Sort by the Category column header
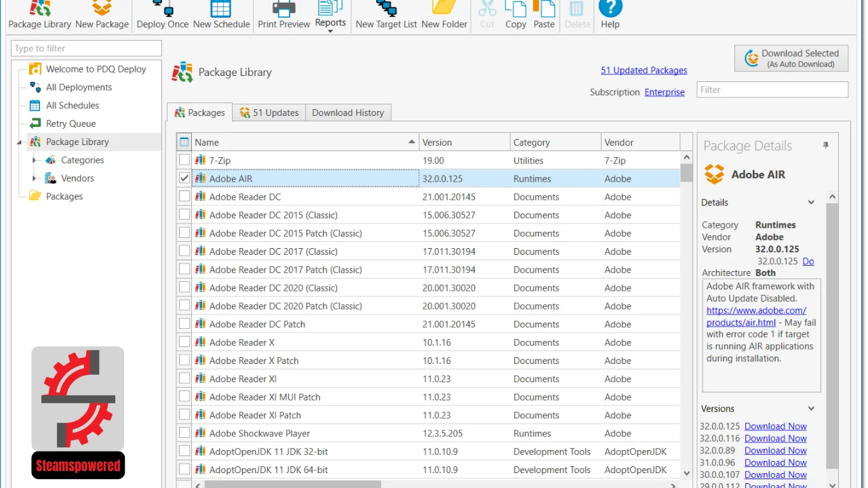This screenshot has height=488, width=868. [x=555, y=142]
